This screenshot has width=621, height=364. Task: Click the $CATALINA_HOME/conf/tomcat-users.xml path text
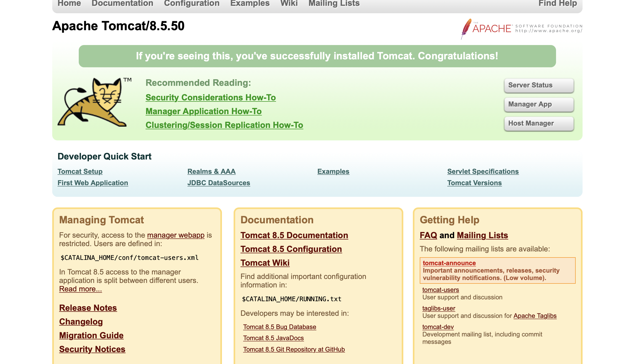coord(129,258)
